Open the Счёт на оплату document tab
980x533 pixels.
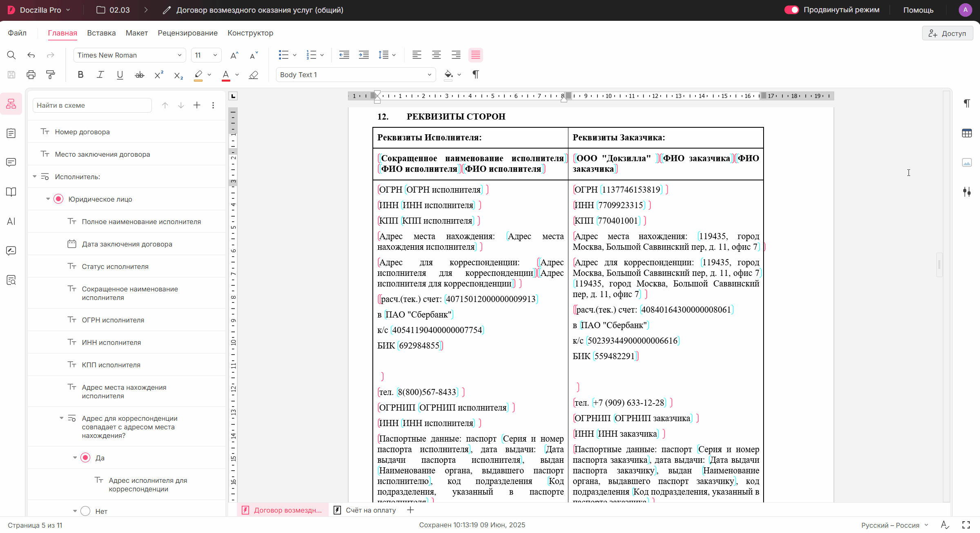coord(365,510)
